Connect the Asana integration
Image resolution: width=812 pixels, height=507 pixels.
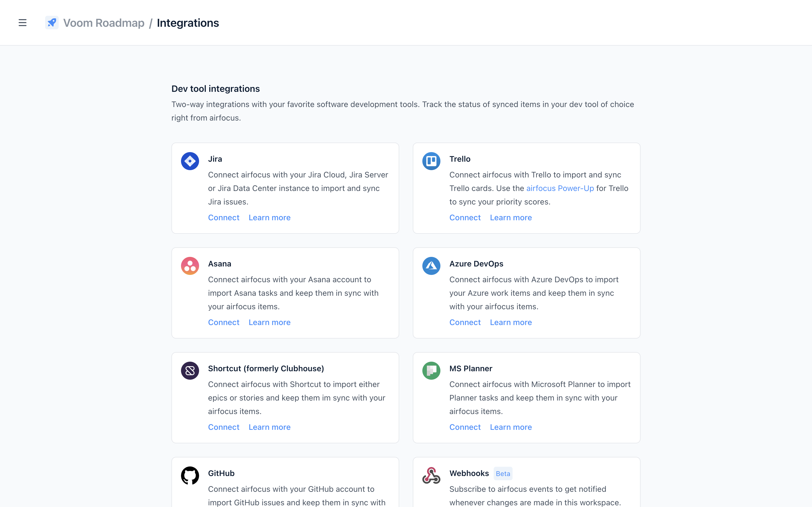pyautogui.click(x=224, y=322)
